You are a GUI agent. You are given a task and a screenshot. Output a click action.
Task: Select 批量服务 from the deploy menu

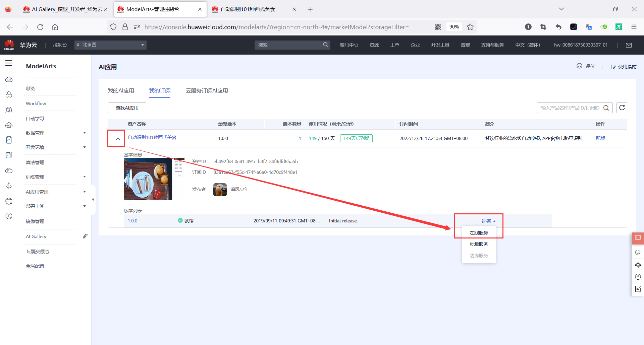coord(479,244)
